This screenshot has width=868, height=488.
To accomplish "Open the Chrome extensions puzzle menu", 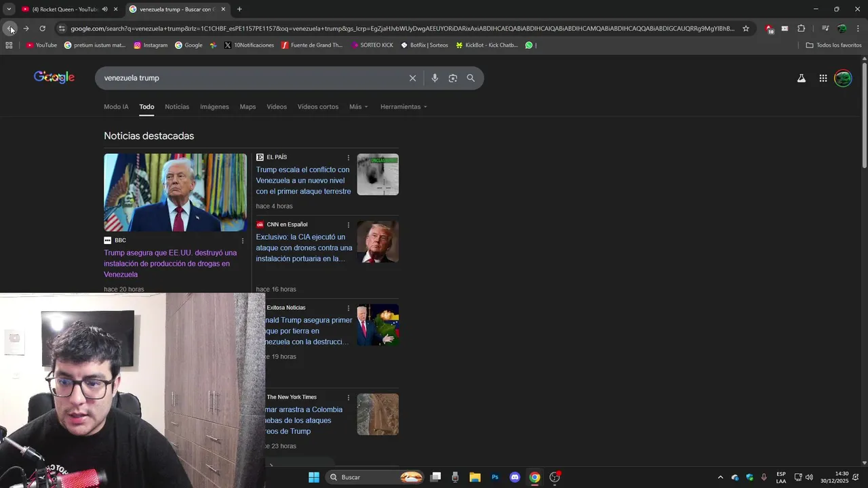I will click(x=801, y=28).
